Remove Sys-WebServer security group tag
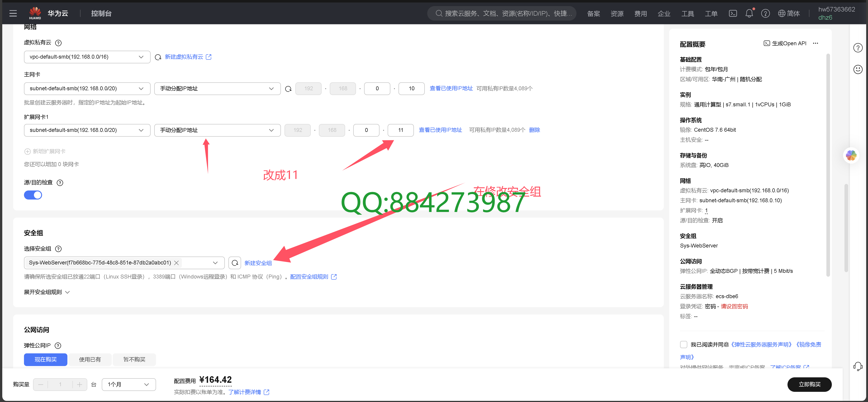The image size is (868, 402). [x=176, y=262]
